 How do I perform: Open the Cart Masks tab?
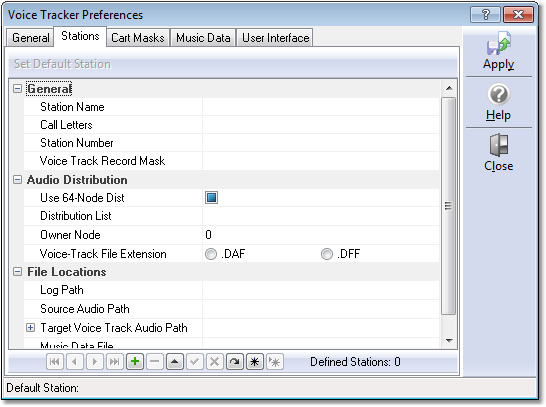point(138,38)
